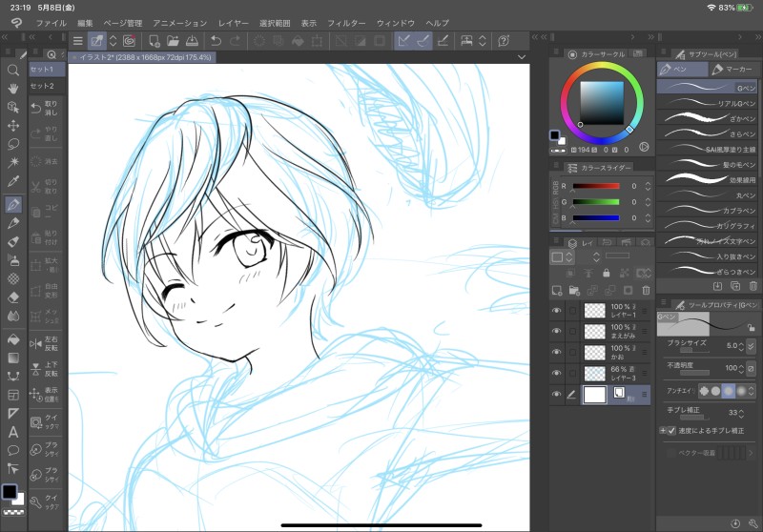Open the R color value stepper

click(x=648, y=186)
